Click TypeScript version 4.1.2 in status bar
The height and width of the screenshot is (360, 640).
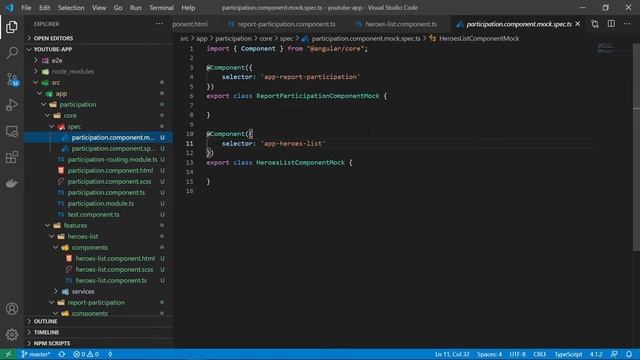click(596, 354)
